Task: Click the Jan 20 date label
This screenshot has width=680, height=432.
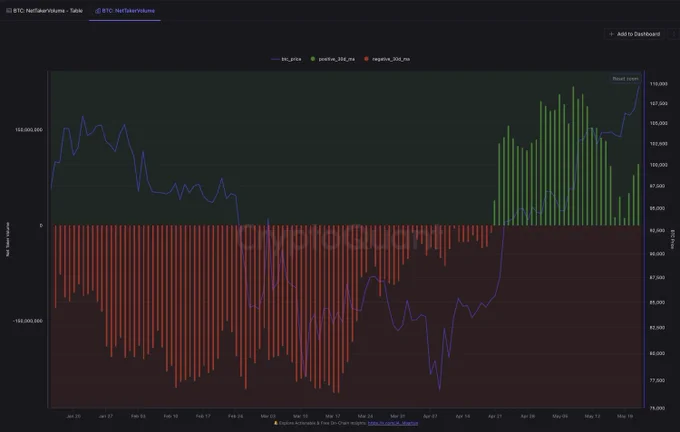Action: (x=73, y=416)
